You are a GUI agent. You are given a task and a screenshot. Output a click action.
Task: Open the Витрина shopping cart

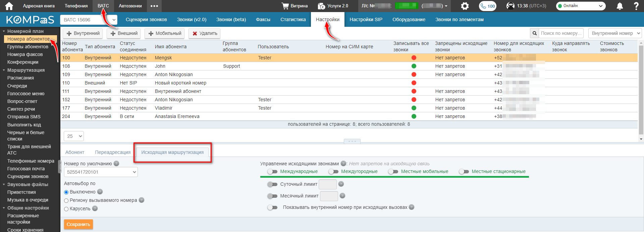pyautogui.click(x=295, y=6)
